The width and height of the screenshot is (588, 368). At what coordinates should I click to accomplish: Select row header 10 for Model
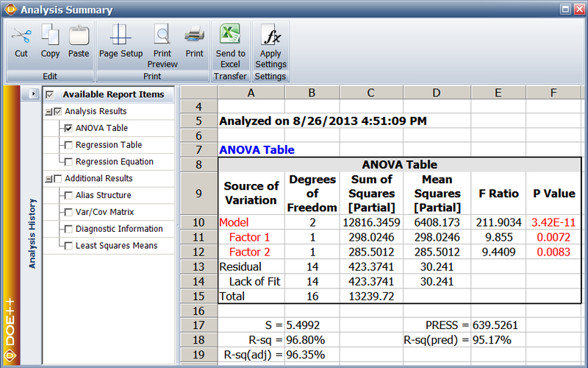pyautogui.click(x=198, y=222)
